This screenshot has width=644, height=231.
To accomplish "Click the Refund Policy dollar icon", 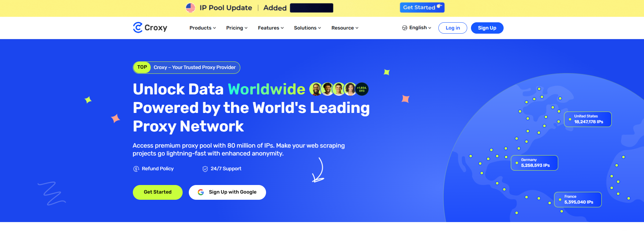I will tap(136, 169).
